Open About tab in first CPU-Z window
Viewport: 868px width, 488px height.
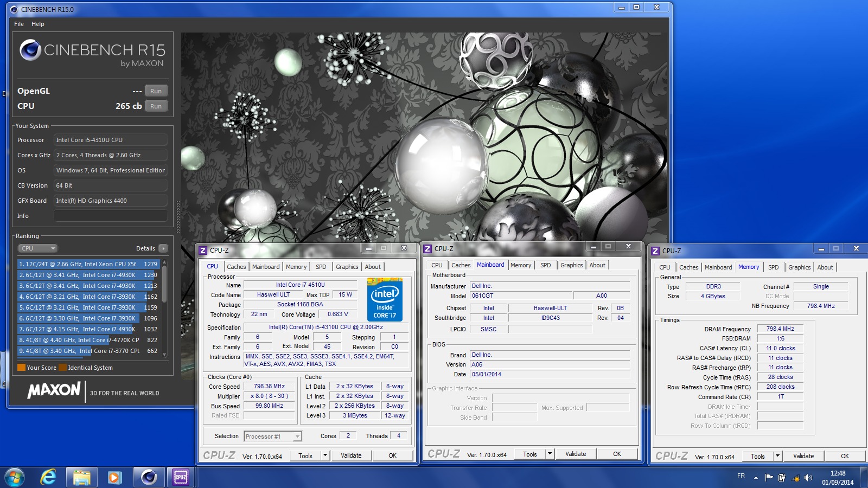(x=373, y=267)
